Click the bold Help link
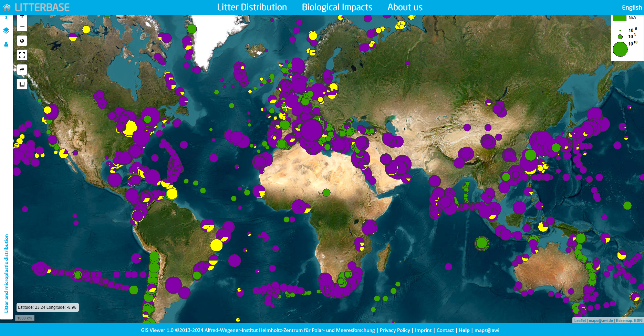The height and width of the screenshot is (336, 644). (464, 330)
